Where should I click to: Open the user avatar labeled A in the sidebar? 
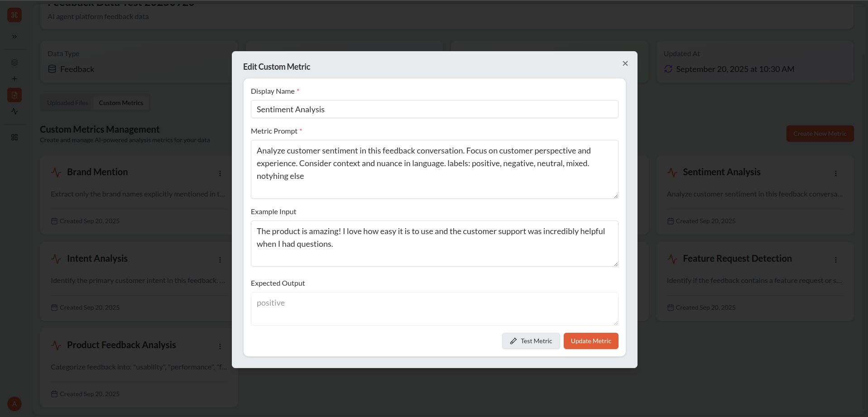pos(14,403)
